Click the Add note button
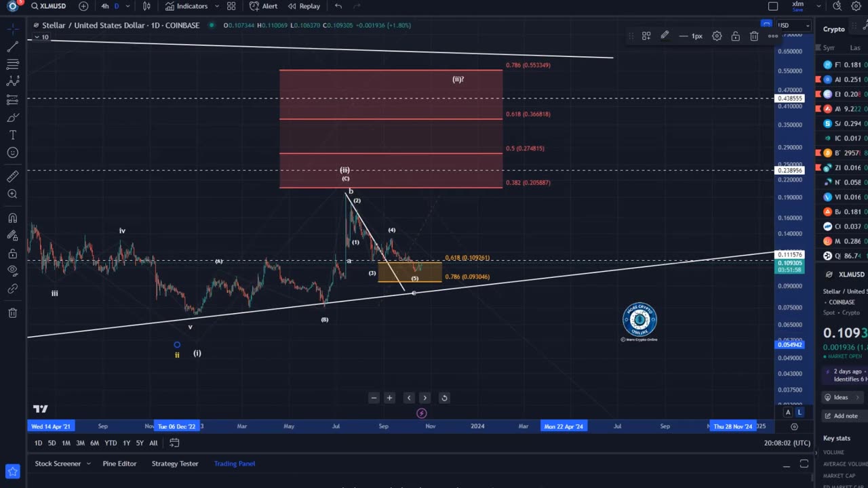 841,415
